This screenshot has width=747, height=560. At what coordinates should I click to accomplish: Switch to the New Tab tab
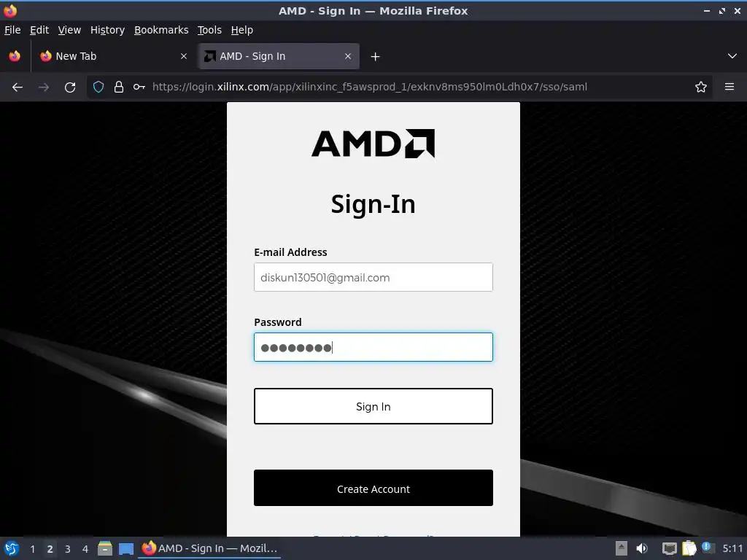[113, 56]
